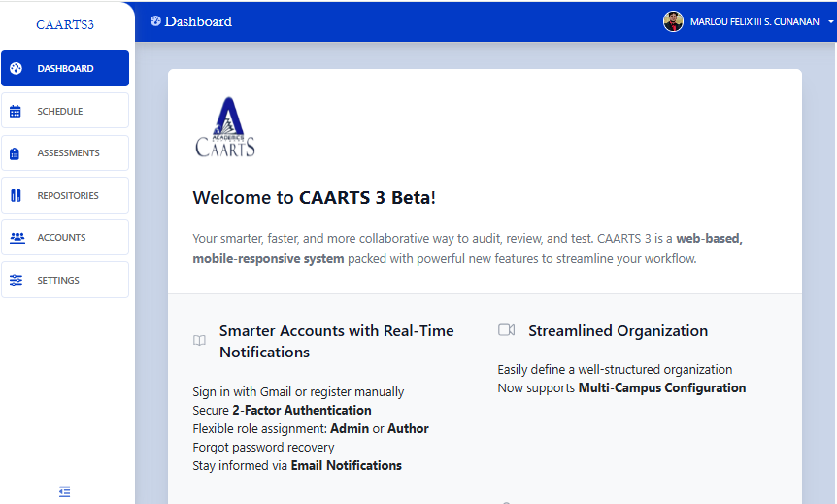Viewport: 837px width, 504px height.
Task: Click the Repositories icon in sidebar
Action: pos(16,196)
